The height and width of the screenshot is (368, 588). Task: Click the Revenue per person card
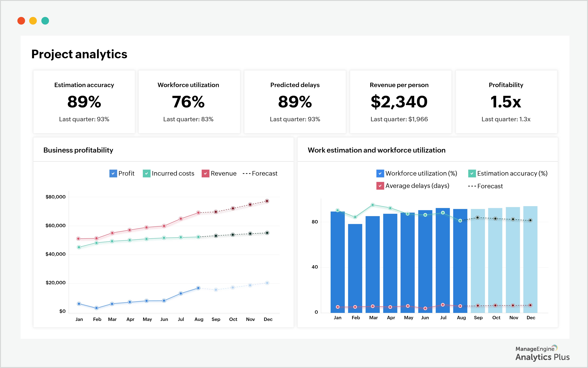(x=400, y=102)
